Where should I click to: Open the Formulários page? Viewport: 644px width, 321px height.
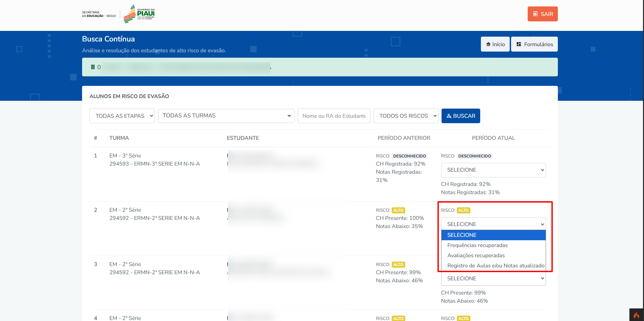pyautogui.click(x=534, y=44)
